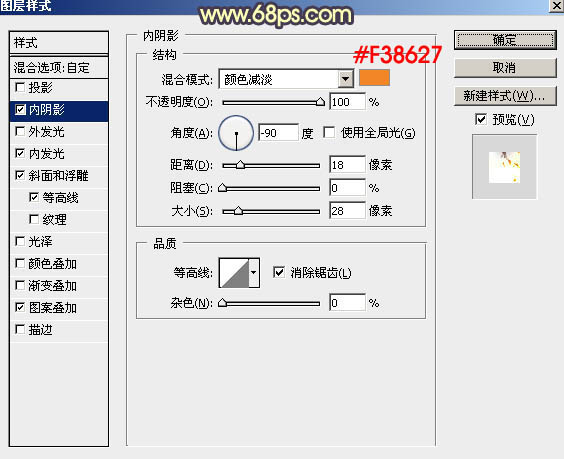Select the 渐变叠加 style label
This screenshot has width=564, height=459.
53,286
